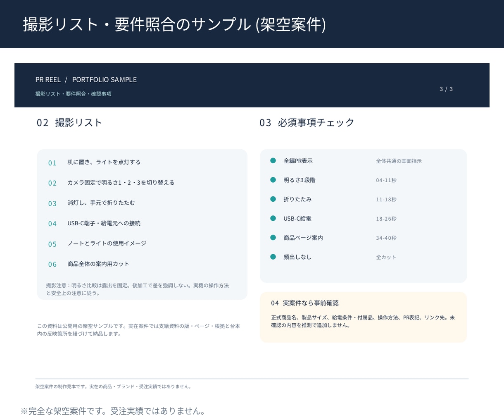Click the teal bullet beside USB-C給電
Viewport: 504px width, 420px height.
tap(273, 218)
